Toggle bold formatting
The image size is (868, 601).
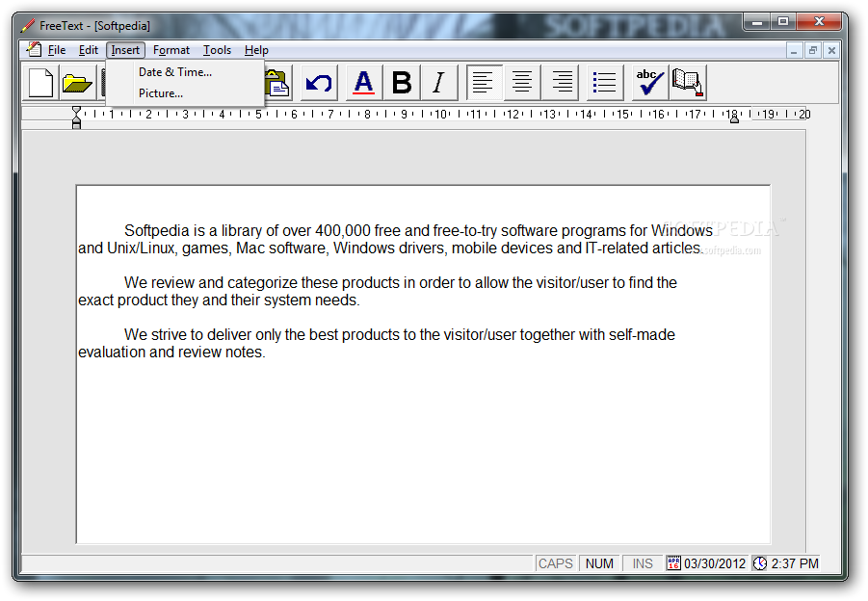click(x=402, y=83)
